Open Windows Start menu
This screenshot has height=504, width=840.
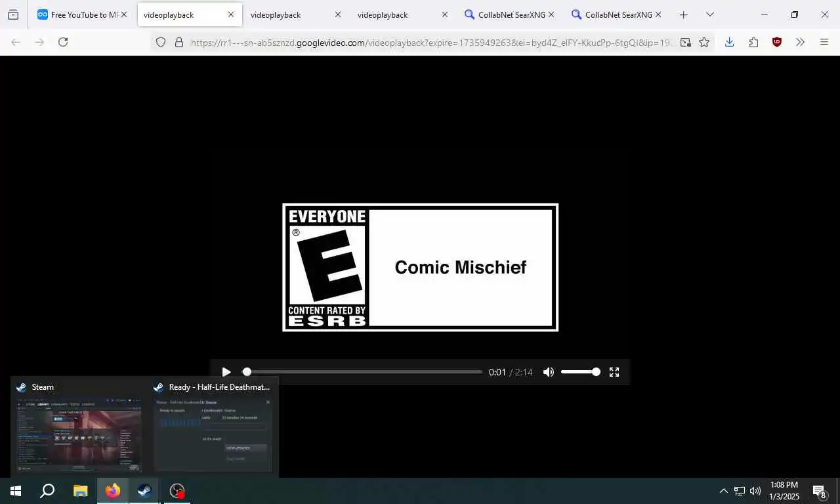point(16,491)
